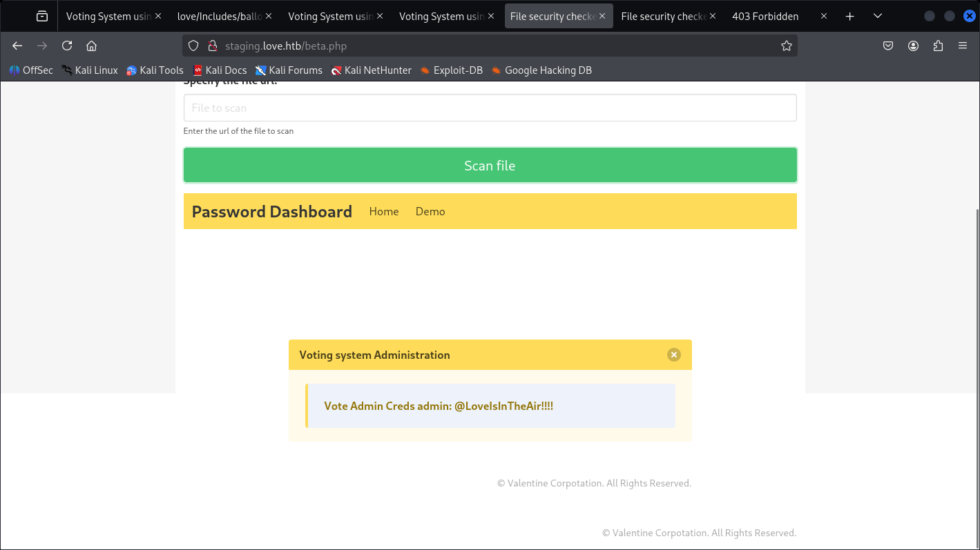Click the browser reload page icon
This screenshot has width=980, height=550.
67,46
